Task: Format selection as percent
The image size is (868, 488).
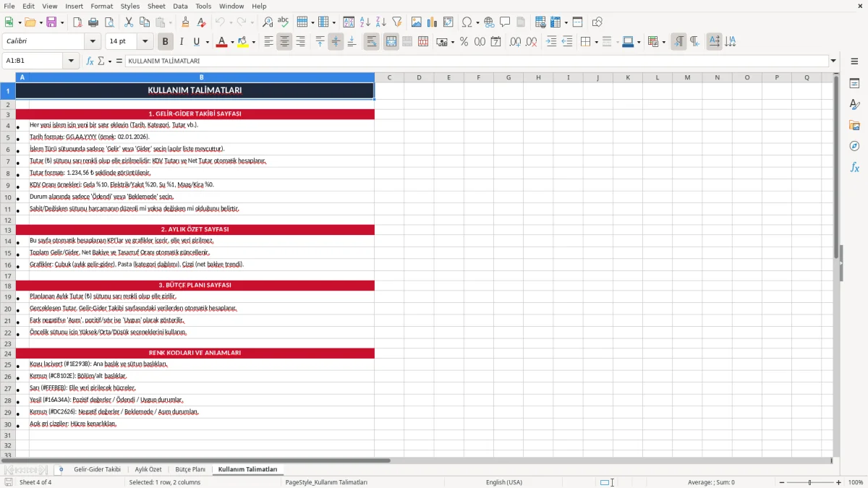Action: point(464,42)
